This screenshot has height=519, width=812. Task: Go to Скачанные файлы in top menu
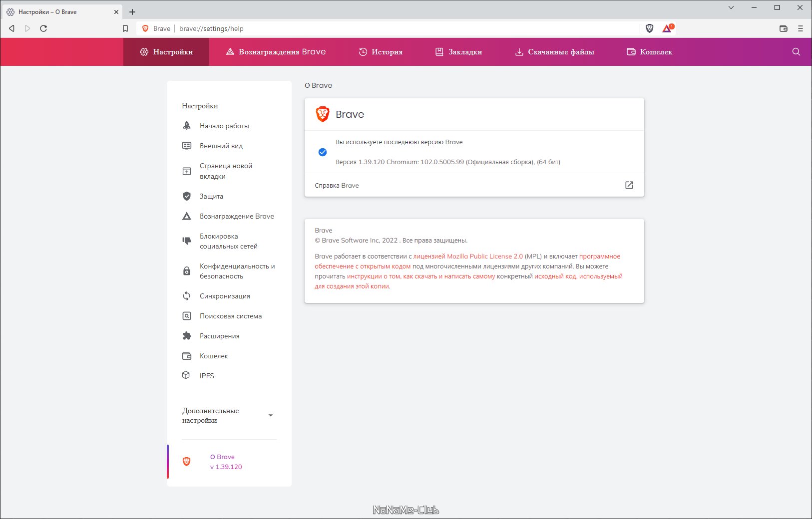[x=554, y=52]
